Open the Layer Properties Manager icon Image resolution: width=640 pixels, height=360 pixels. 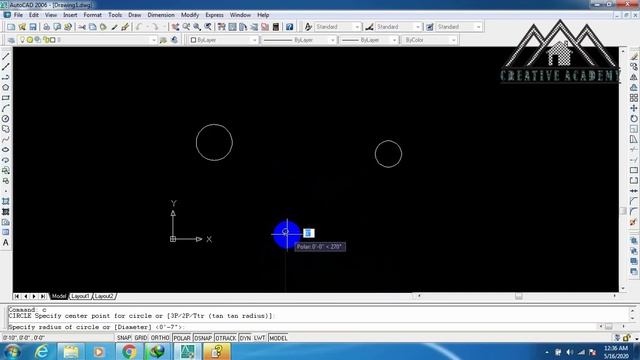[11, 40]
